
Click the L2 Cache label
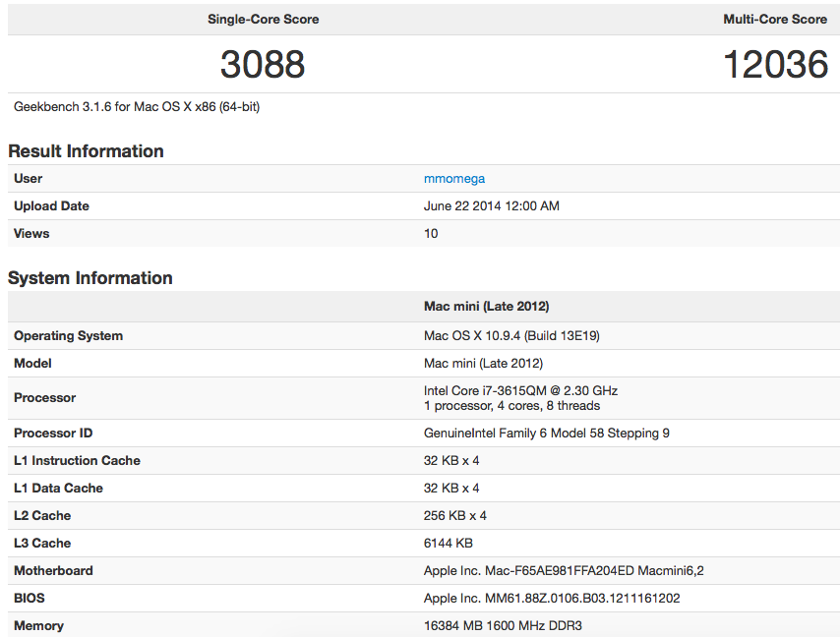coord(42,515)
